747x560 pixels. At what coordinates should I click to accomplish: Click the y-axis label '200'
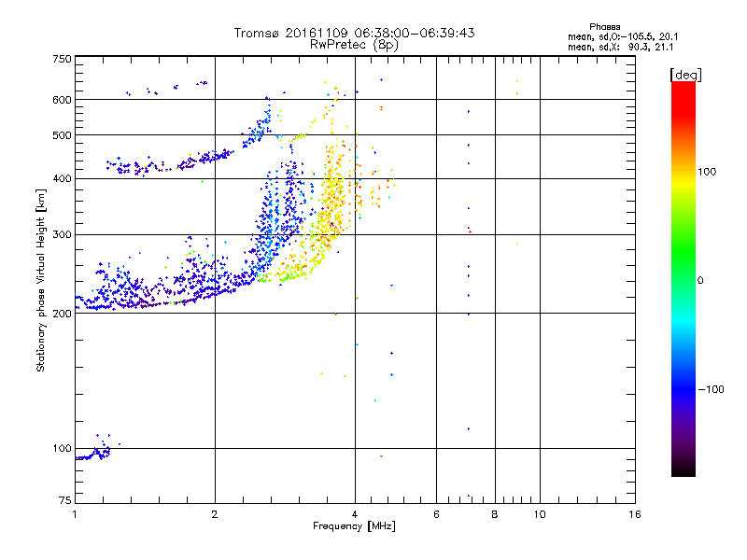(x=62, y=314)
